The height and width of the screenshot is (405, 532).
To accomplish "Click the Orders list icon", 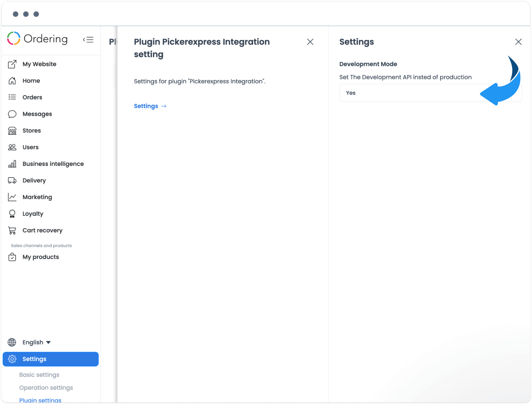I will [12, 98].
